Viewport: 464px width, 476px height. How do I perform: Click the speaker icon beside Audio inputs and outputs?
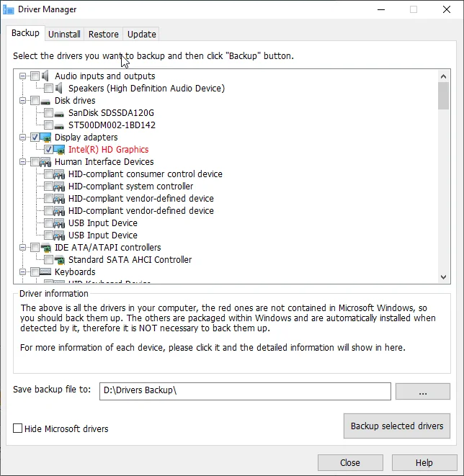point(45,76)
